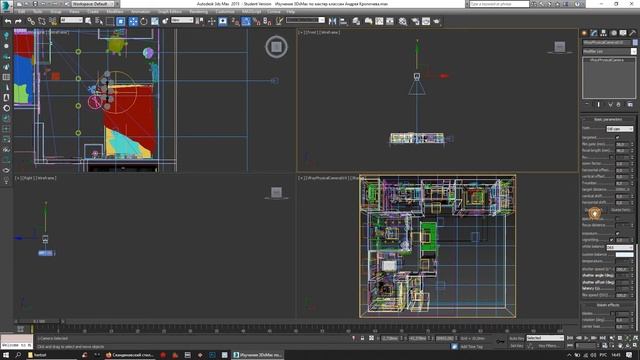Image resolution: width=640 pixels, height=360 pixels.
Task: Open the named selection sets dropdown
Action: pyautogui.click(x=305, y=20)
